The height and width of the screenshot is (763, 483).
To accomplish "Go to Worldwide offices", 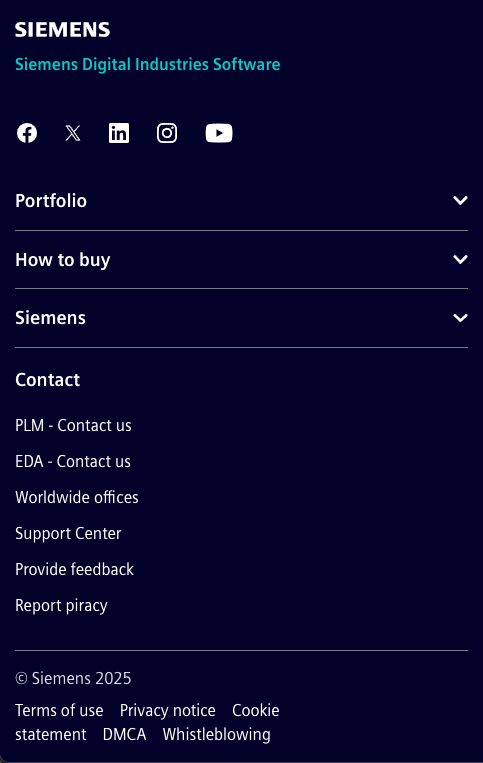I will click(77, 497).
